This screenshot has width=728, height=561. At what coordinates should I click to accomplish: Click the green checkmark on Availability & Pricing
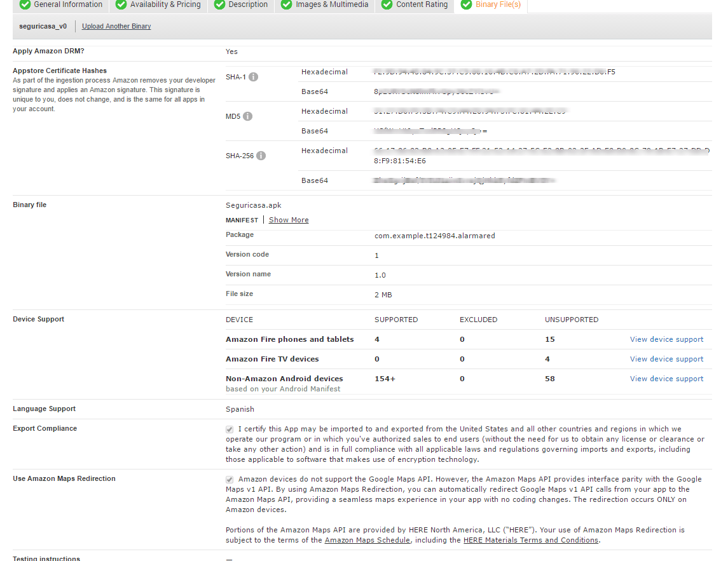coord(121,4)
